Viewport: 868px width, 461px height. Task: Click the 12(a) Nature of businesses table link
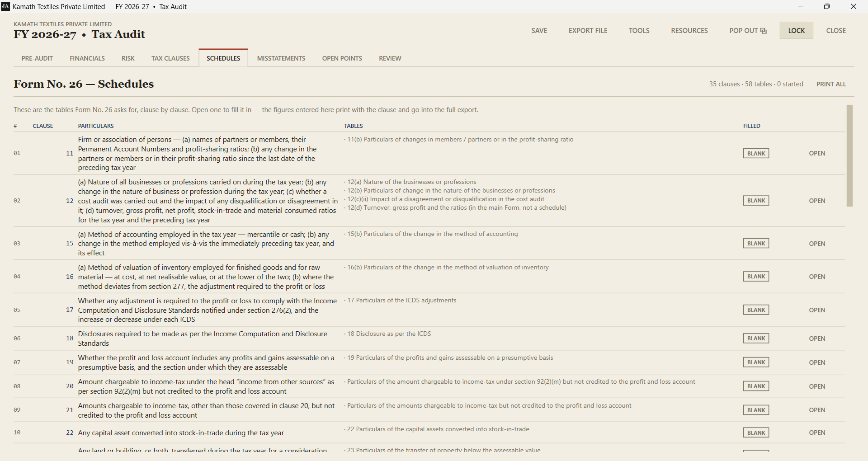point(411,182)
